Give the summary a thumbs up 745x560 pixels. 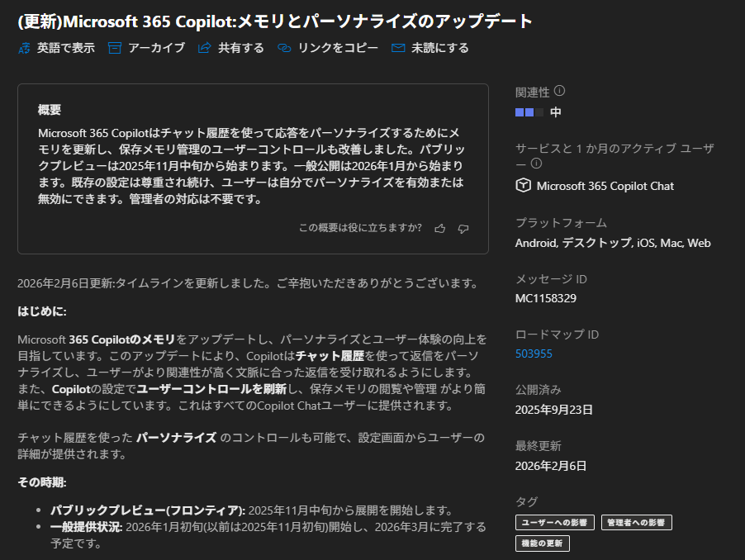click(439, 228)
